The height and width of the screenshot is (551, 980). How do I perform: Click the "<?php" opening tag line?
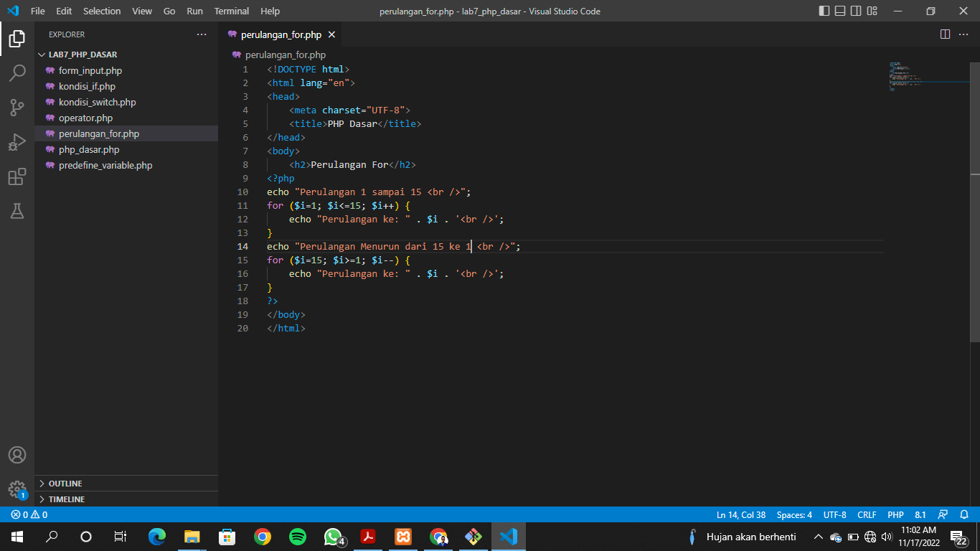click(x=281, y=178)
